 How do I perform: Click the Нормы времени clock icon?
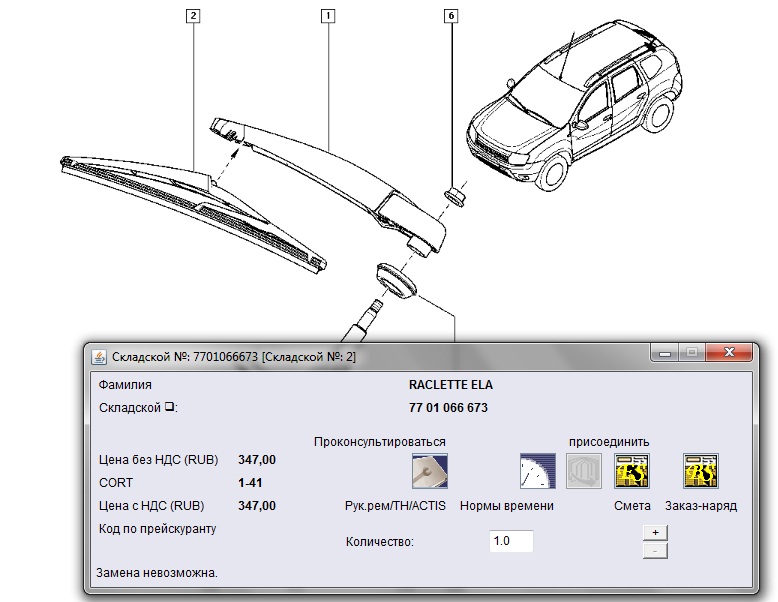[536, 470]
